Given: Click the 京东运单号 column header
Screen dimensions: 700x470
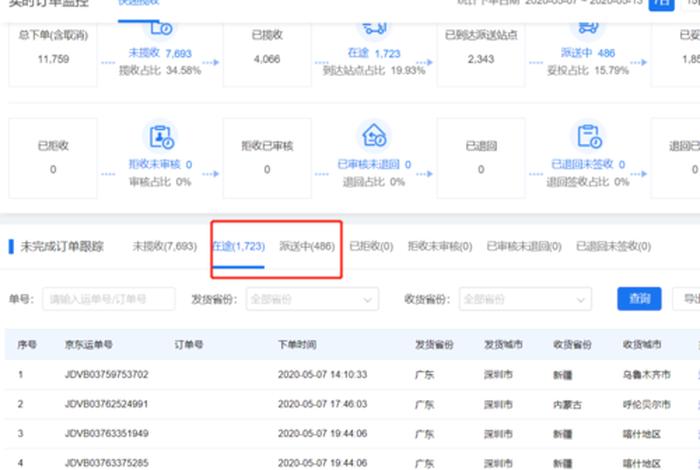Looking at the screenshot, I should click(88, 345).
